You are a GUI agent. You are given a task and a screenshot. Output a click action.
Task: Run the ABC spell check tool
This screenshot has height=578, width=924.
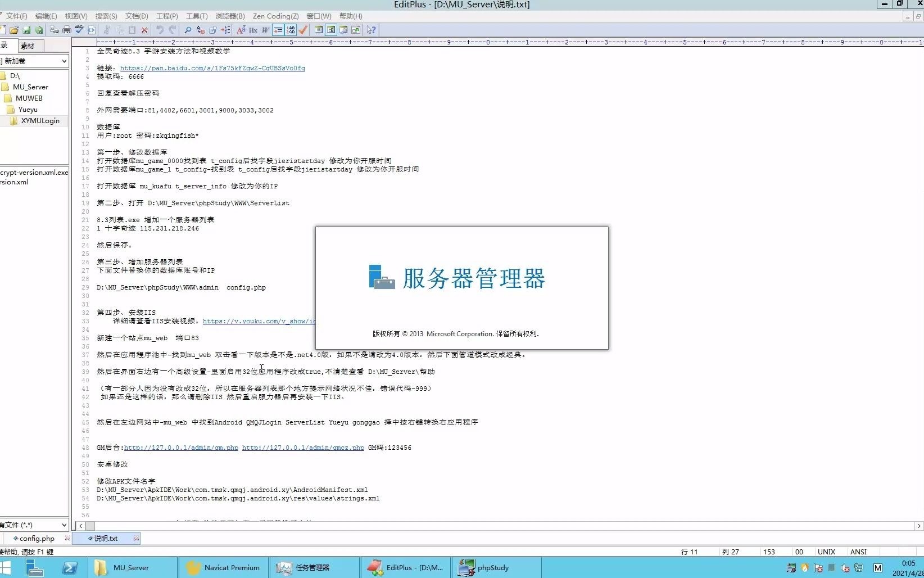click(79, 30)
